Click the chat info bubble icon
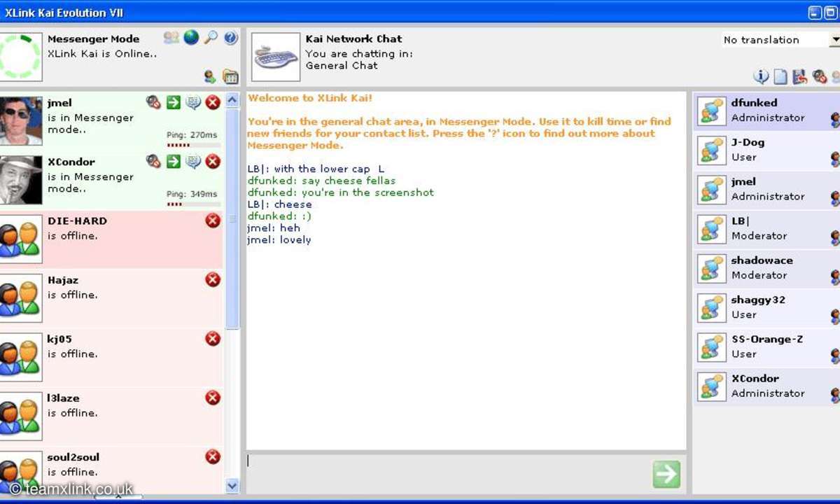 pos(761,76)
